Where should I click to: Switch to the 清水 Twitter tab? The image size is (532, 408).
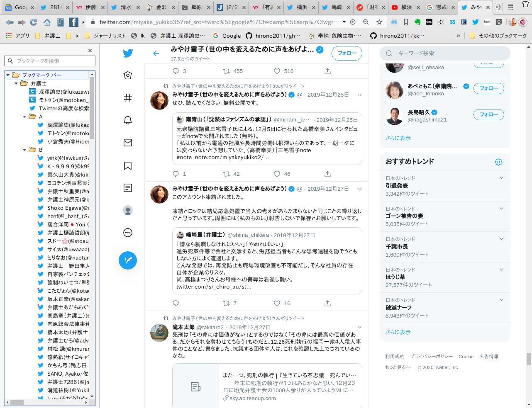(x=125, y=7)
